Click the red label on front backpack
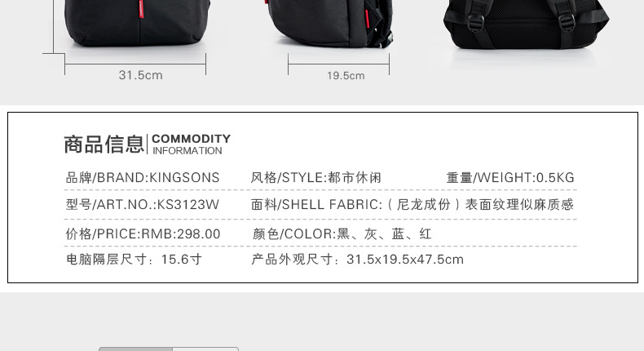Screen dimensions: 644x351 pyautogui.click(x=142, y=9)
